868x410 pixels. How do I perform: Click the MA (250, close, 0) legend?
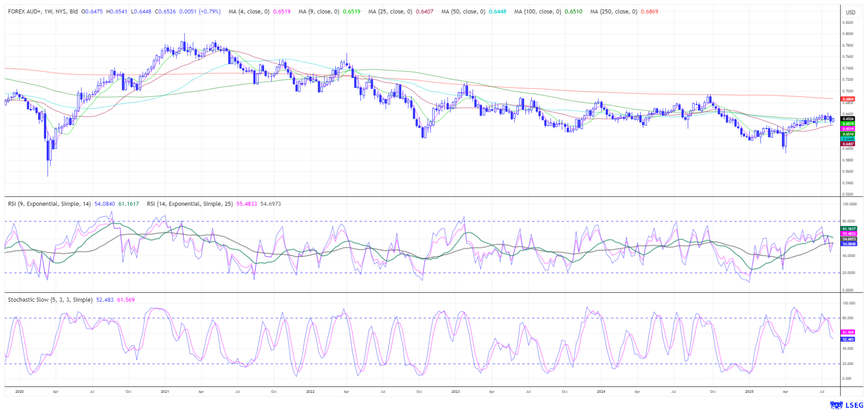point(613,12)
